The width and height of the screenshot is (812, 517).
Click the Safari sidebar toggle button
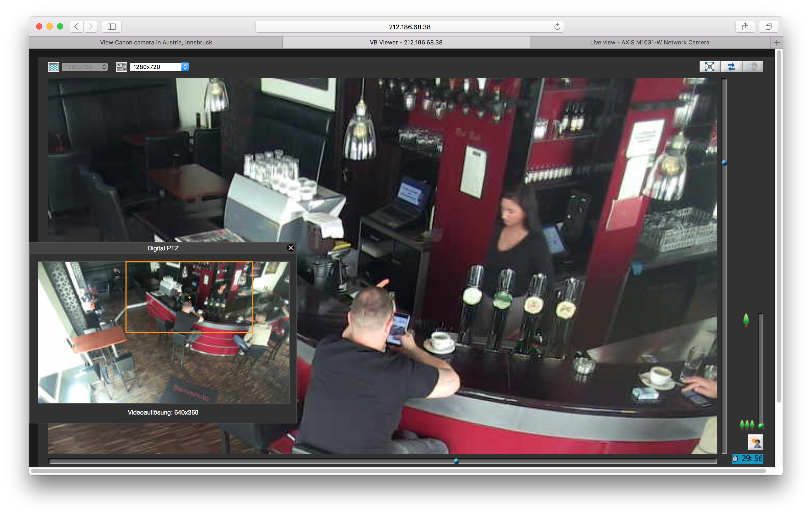tap(112, 27)
